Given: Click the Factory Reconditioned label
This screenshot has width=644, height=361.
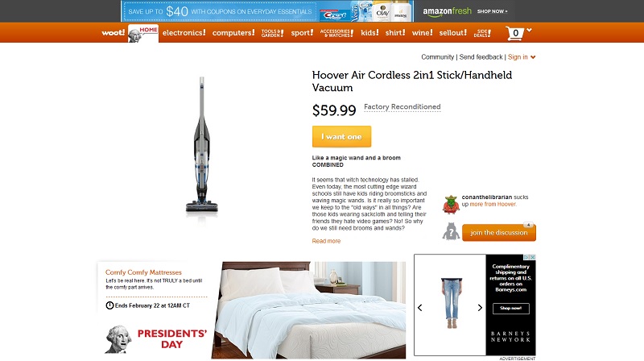Looking at the screenshot, I should 402,107.
